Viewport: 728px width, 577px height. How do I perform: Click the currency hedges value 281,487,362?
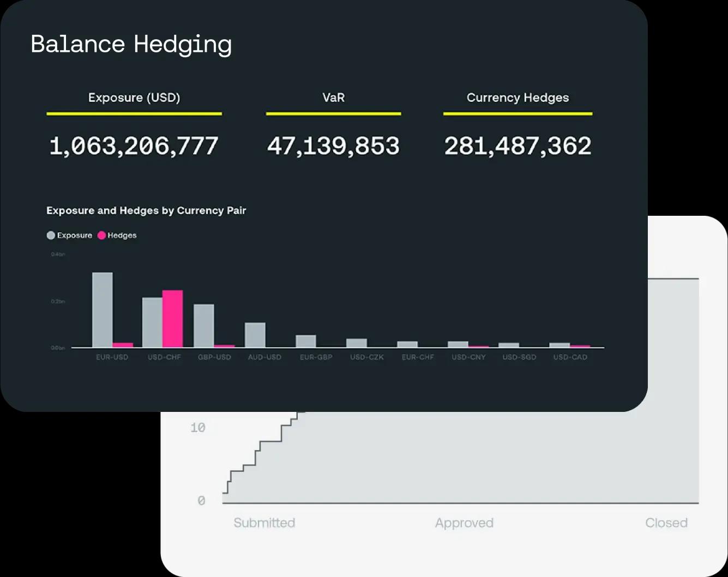[518, 146]
